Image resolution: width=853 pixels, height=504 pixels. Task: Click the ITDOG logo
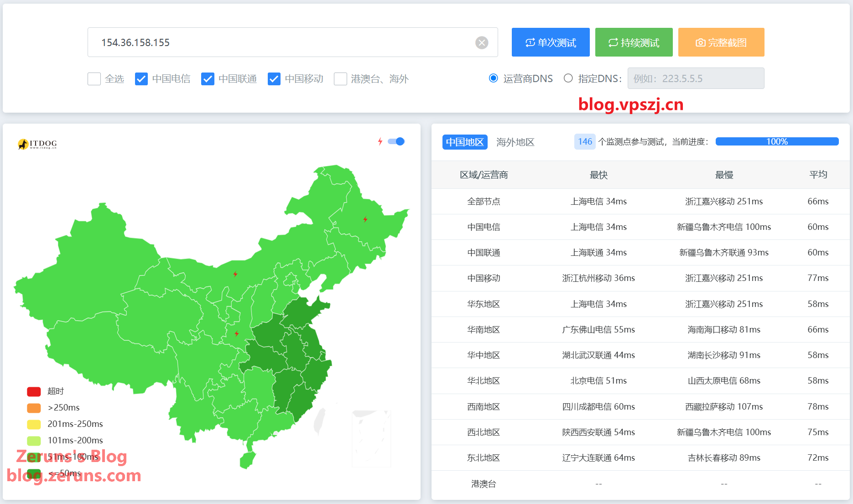(x=37, y=144)
